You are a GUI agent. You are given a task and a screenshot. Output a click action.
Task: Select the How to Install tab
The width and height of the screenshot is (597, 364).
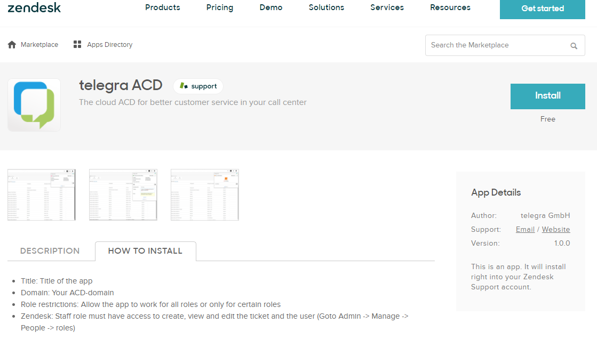(x=146, y=251)
